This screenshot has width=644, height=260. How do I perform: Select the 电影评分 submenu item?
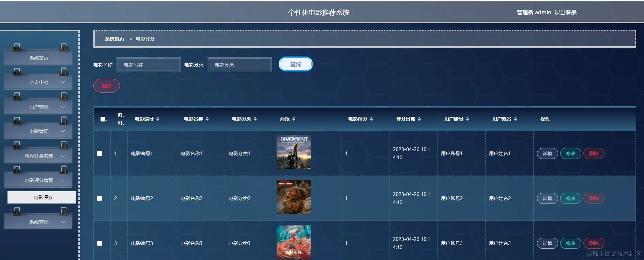coord(42,197)
